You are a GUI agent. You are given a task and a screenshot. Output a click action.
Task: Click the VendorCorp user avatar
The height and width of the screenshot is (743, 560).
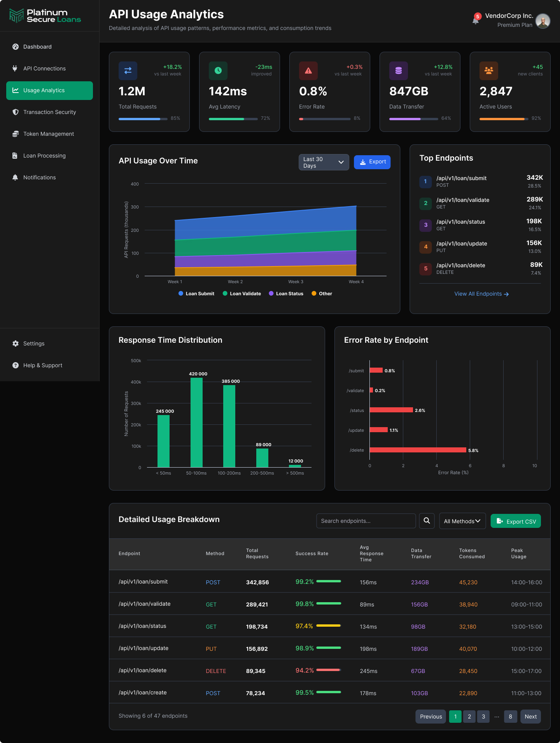pos(542,21)
